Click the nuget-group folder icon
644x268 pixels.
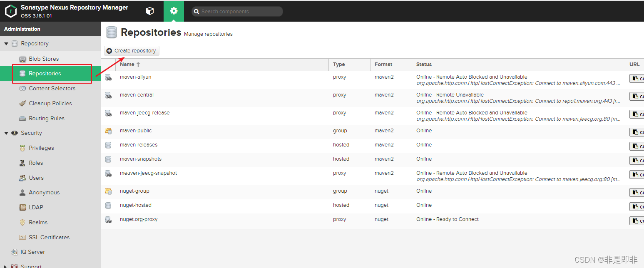(x=108, y=191)
